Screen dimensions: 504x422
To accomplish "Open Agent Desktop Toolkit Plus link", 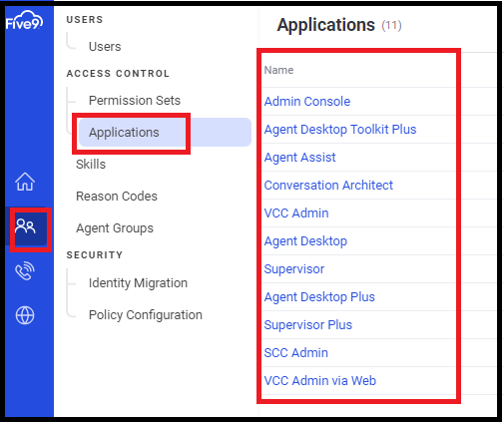I will [x=340, y=130].
